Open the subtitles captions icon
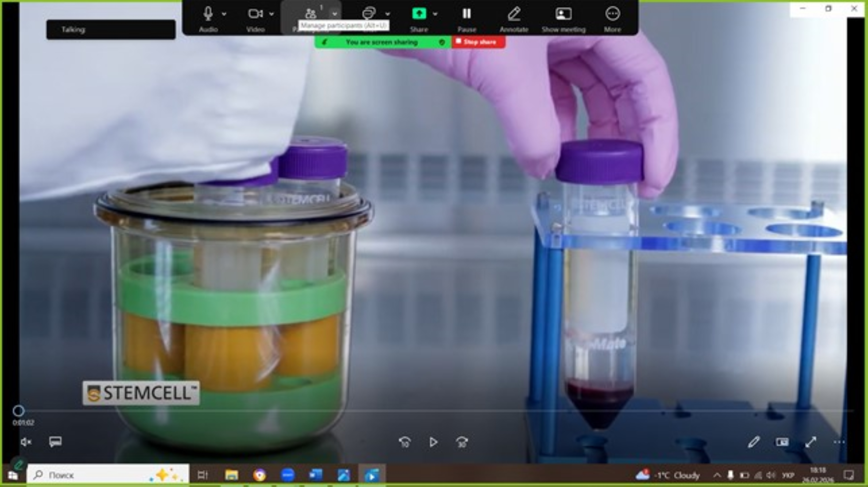This screenshot has width=868, height=487. 55,442
